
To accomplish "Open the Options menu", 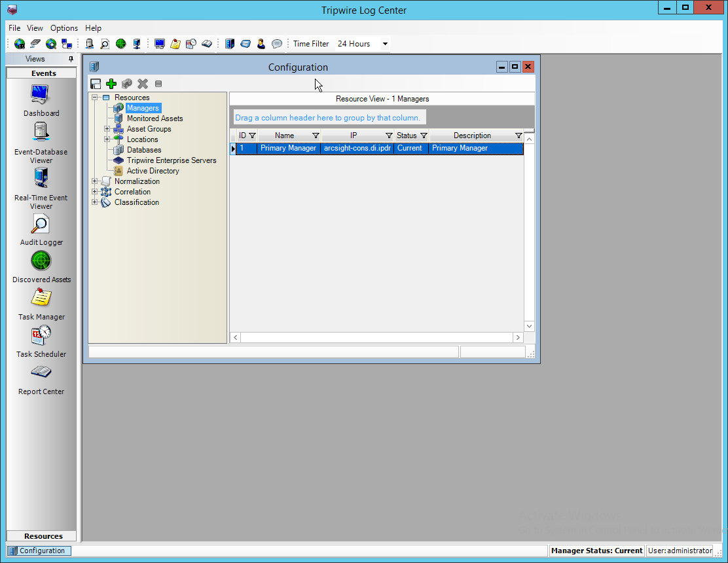I will (x=64, y=28).
